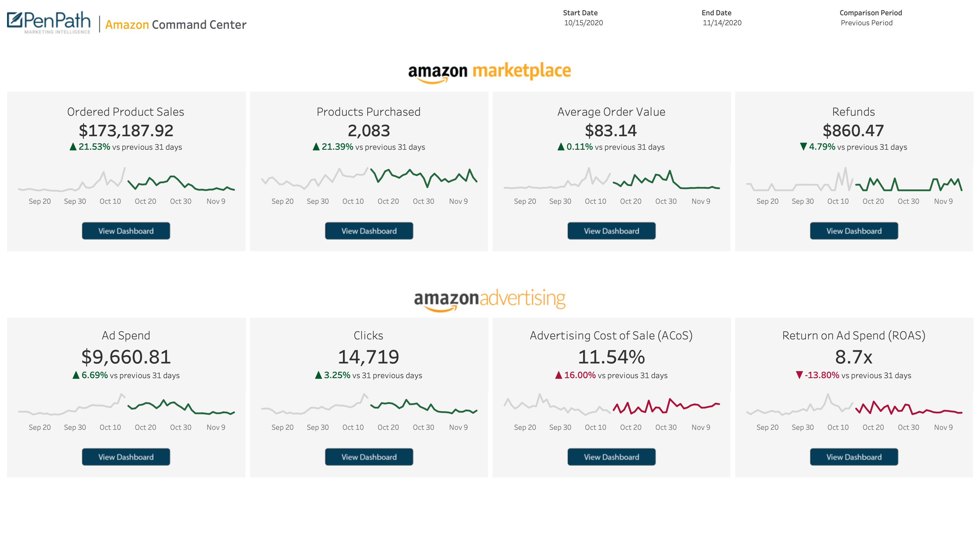Click the down-arrow beside Refunds 4.79%

pos(803,146)
